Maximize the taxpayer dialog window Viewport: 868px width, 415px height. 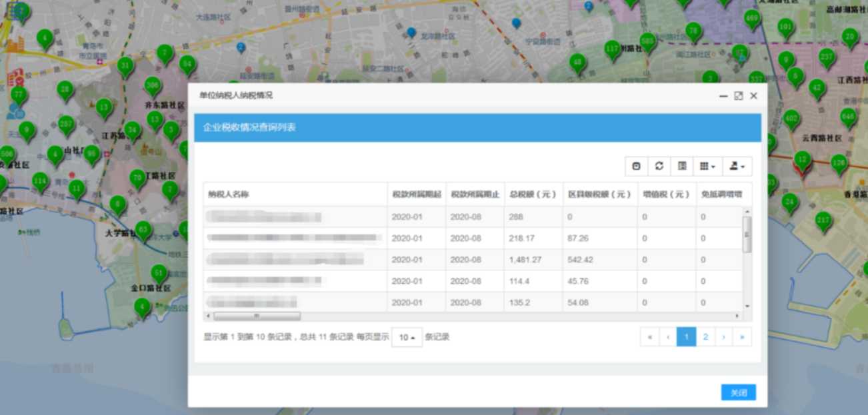(x=739, y=96)
